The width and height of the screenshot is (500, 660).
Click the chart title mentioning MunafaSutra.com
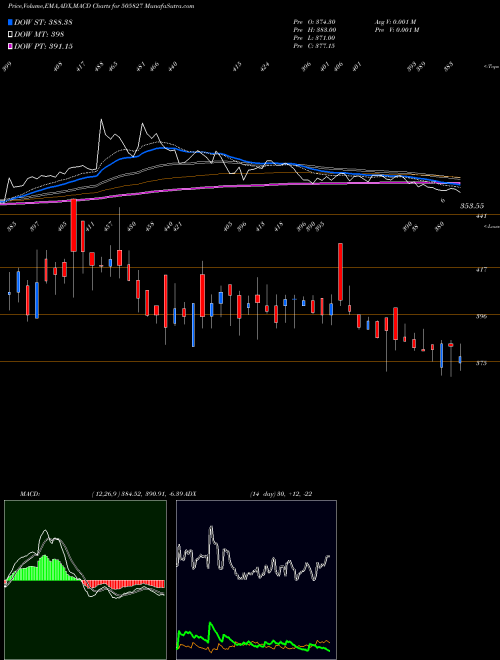pos(101,7)
